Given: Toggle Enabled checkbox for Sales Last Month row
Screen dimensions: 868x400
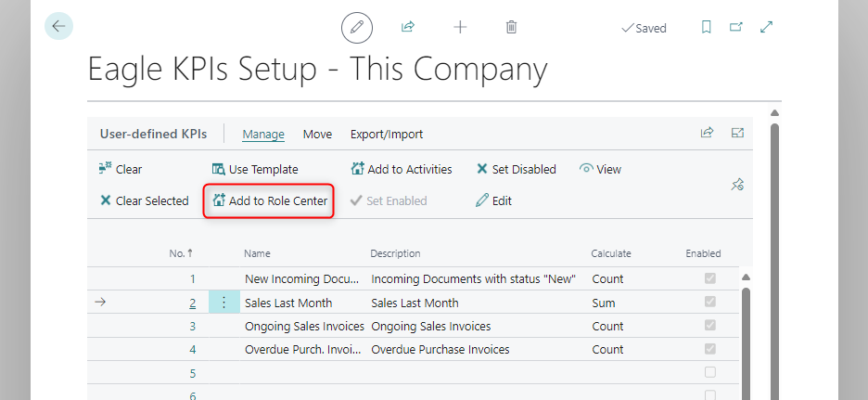Looking at the screenshot, I should point(709,302).
